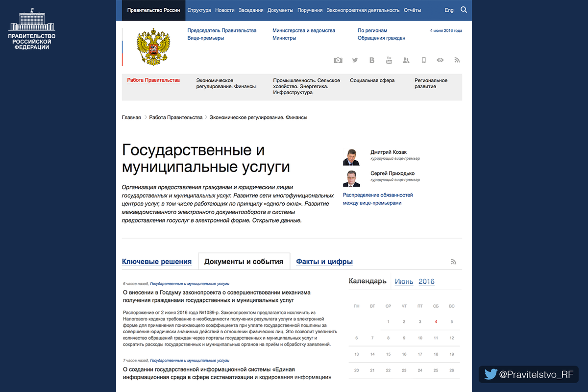
Task: Open article О создании государственной информационной системы
Action: (227, 373)
